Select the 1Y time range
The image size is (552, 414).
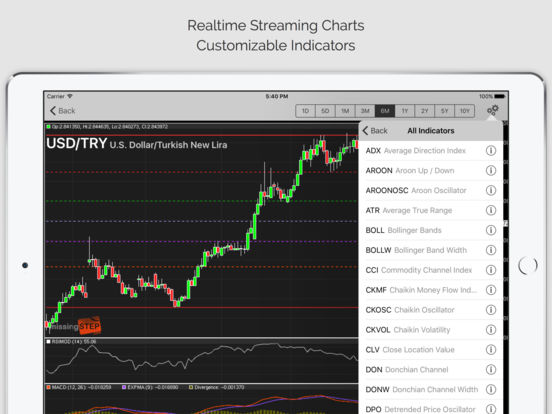(x=405, y=111)
